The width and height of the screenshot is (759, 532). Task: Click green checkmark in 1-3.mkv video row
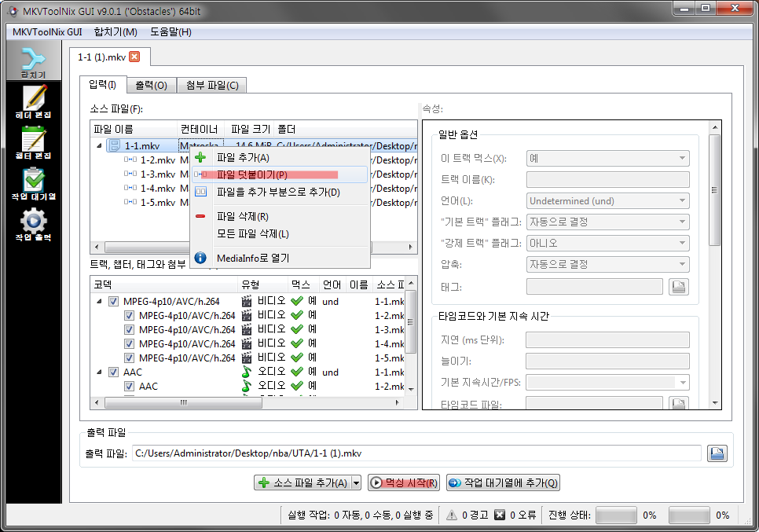tap(297, 329)
